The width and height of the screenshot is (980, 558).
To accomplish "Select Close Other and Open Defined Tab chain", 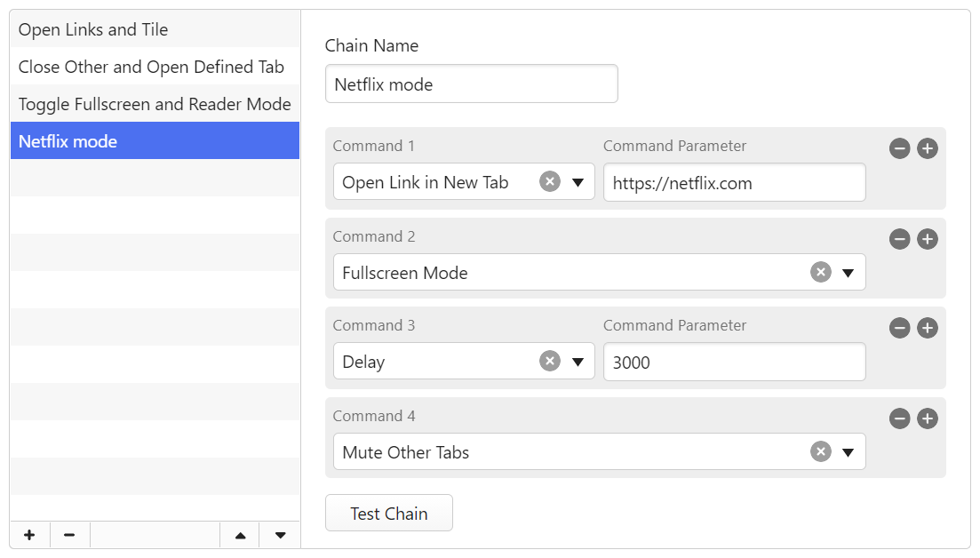I will pos(155,67).
